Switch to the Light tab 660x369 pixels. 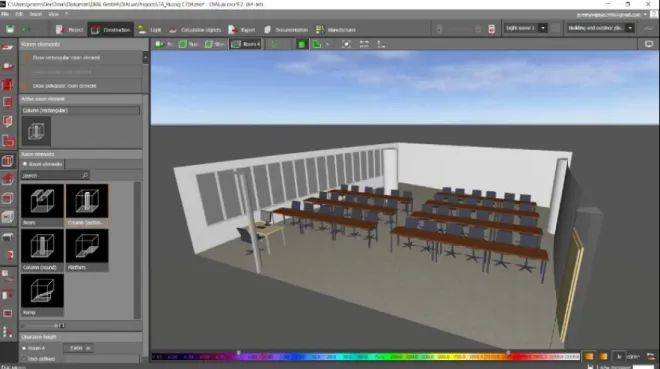click(x=150, y=29)
